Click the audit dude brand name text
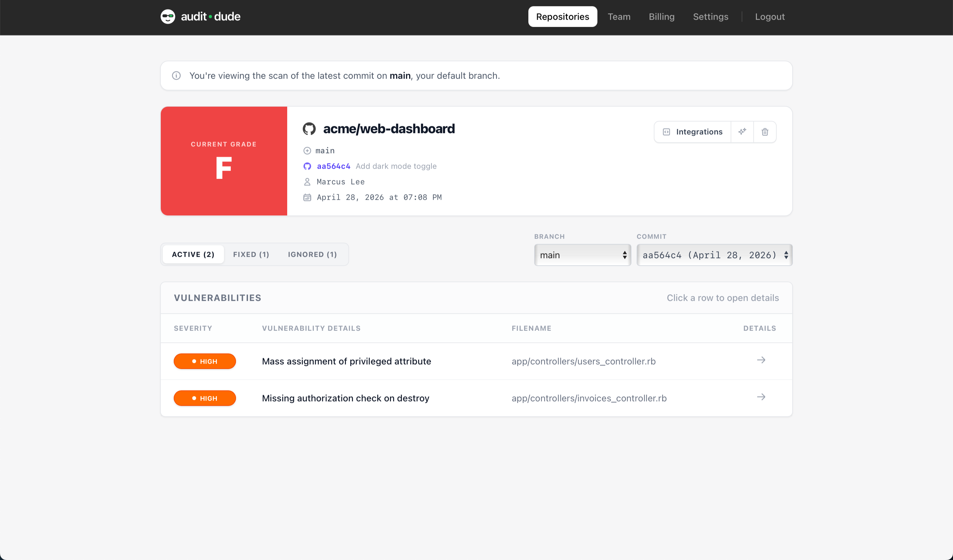The image size is (953, 560). 211,17
